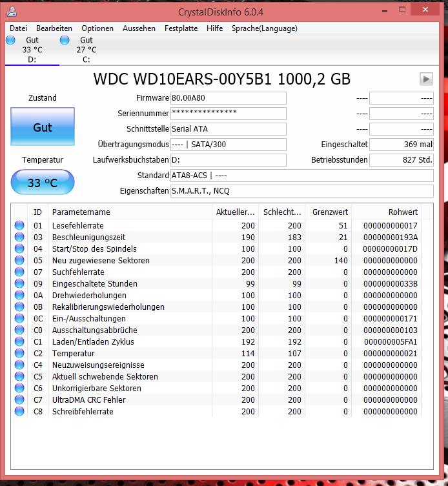
Task: Select the Eingeschaltete Stunden parameter name
Action: click(94, 284)
